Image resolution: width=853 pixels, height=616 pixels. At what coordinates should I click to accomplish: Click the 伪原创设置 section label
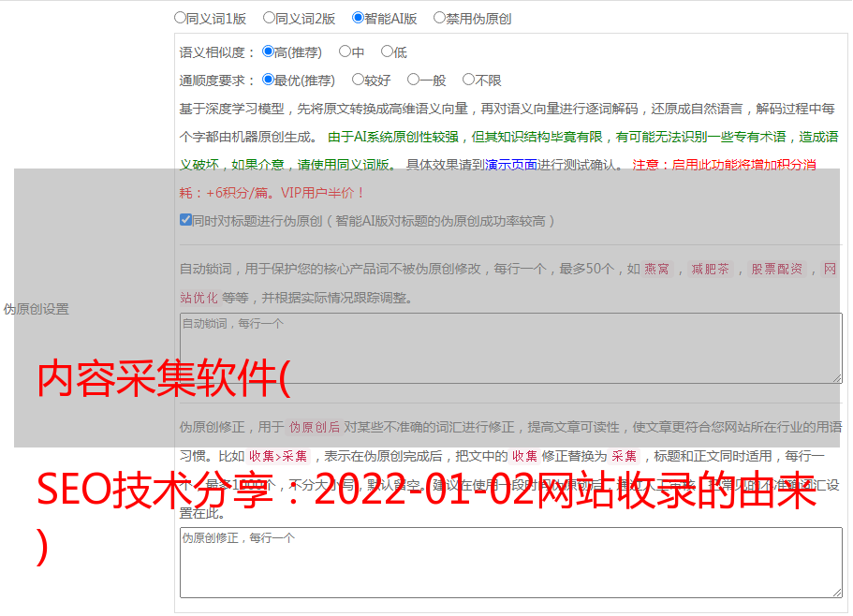pyautogui.click(x=37, y=309)
